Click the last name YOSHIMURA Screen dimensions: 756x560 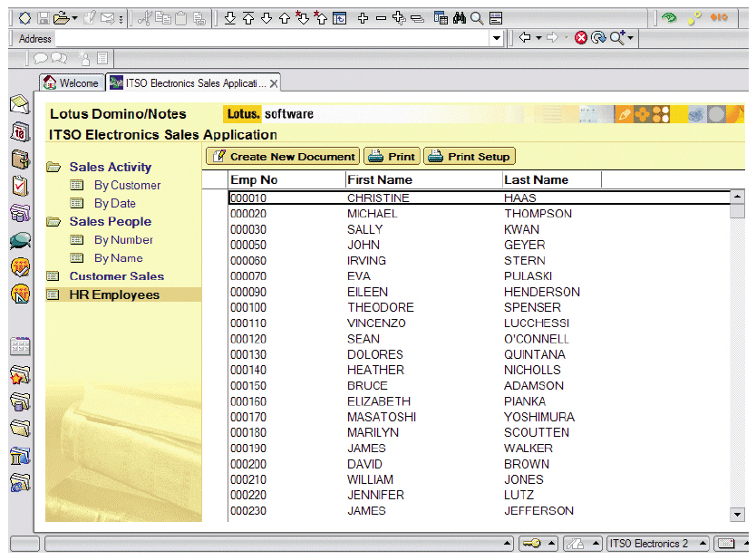pos(539,417)
